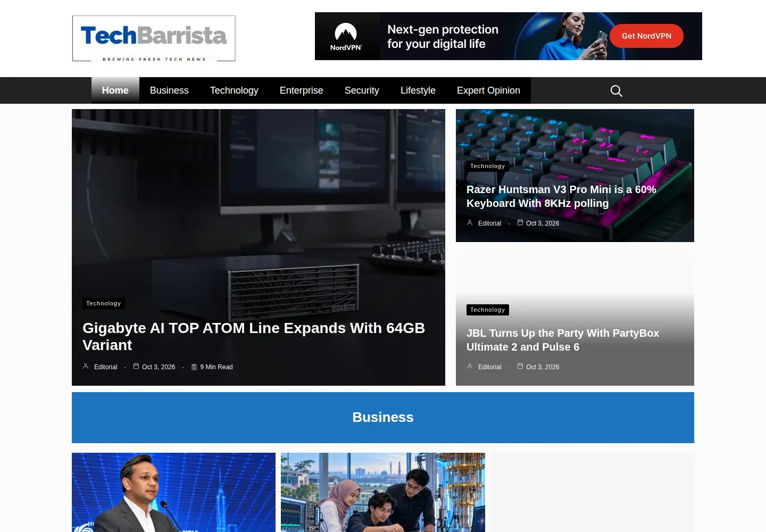Click calendar icon on JBL article
Image resolution: width=766 pixels, height=532 pixels.
(520, 367)
